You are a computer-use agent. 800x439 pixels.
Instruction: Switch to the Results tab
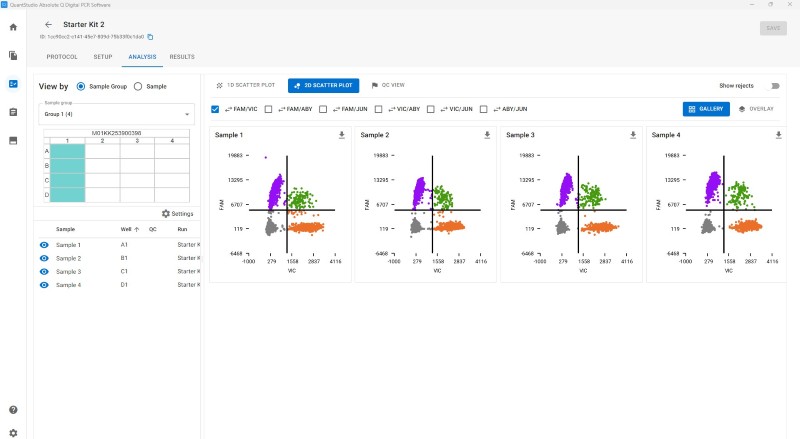(x=182, y=57)
